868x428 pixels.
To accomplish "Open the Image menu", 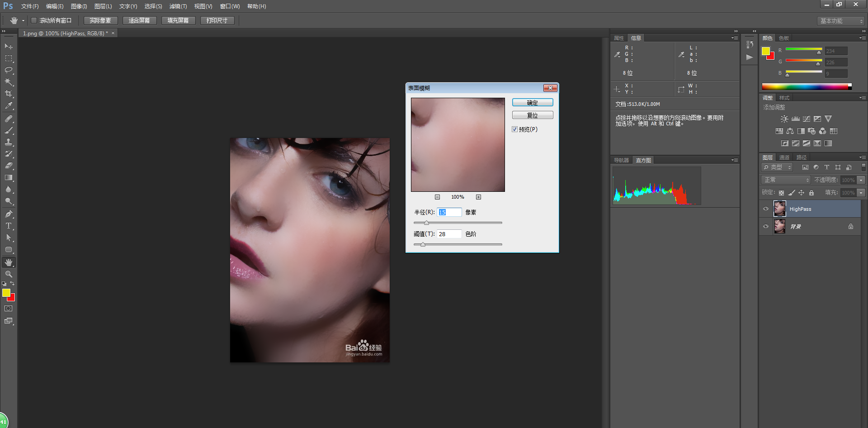I will tap(79, 6).
